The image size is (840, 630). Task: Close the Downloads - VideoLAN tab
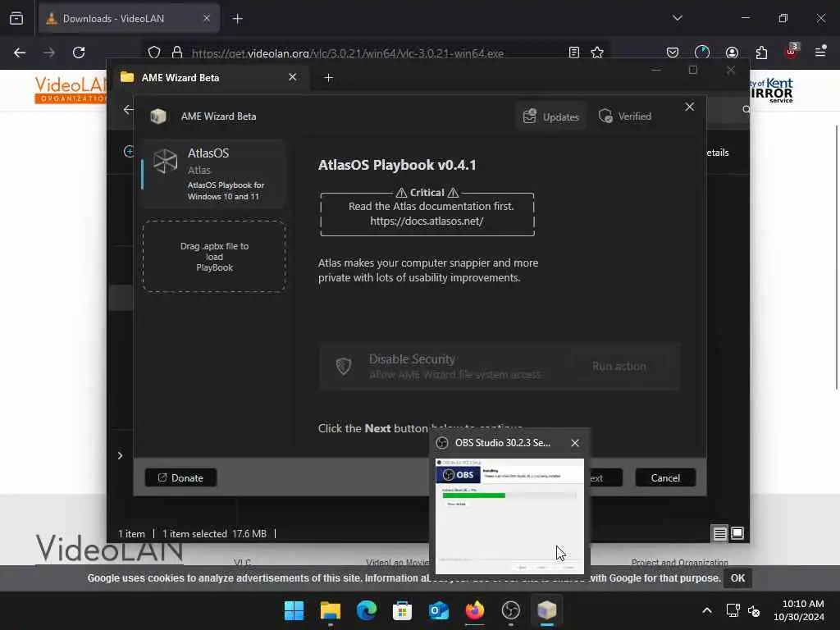coord(207,19)
